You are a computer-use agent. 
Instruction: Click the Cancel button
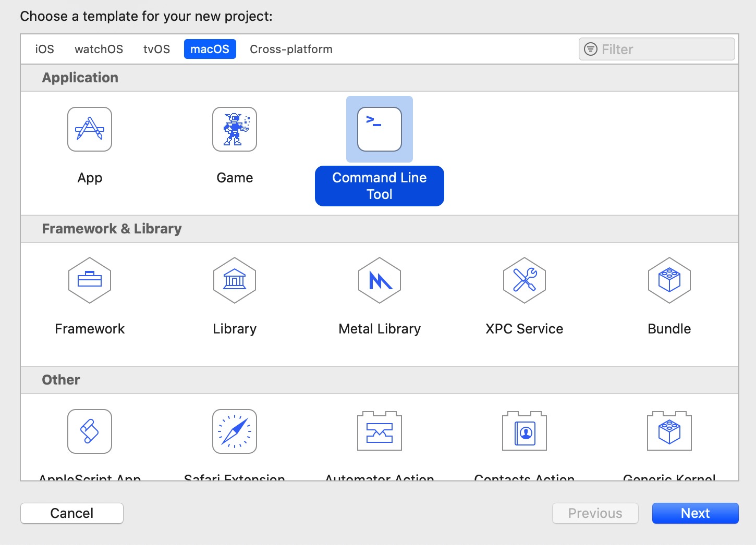pos(72,513)
